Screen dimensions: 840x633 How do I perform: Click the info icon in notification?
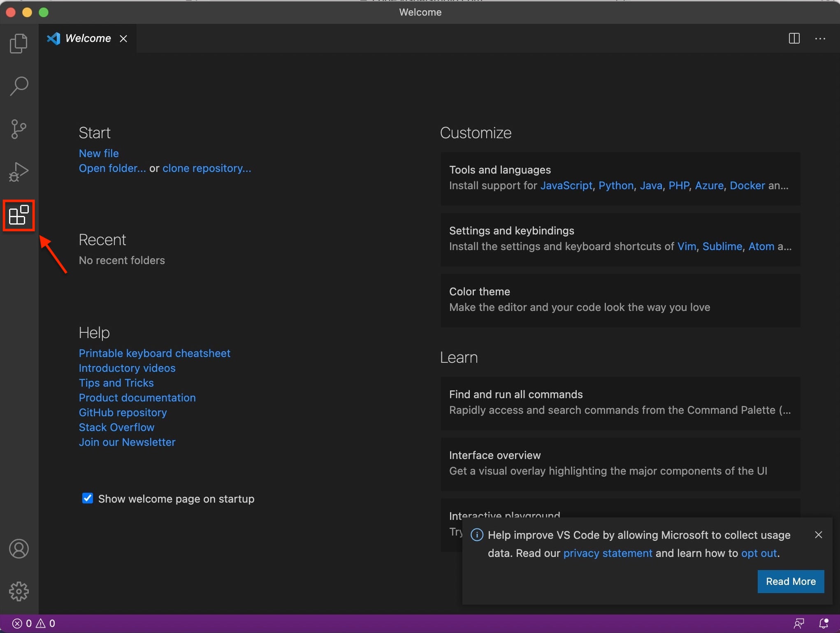[477, 535]
